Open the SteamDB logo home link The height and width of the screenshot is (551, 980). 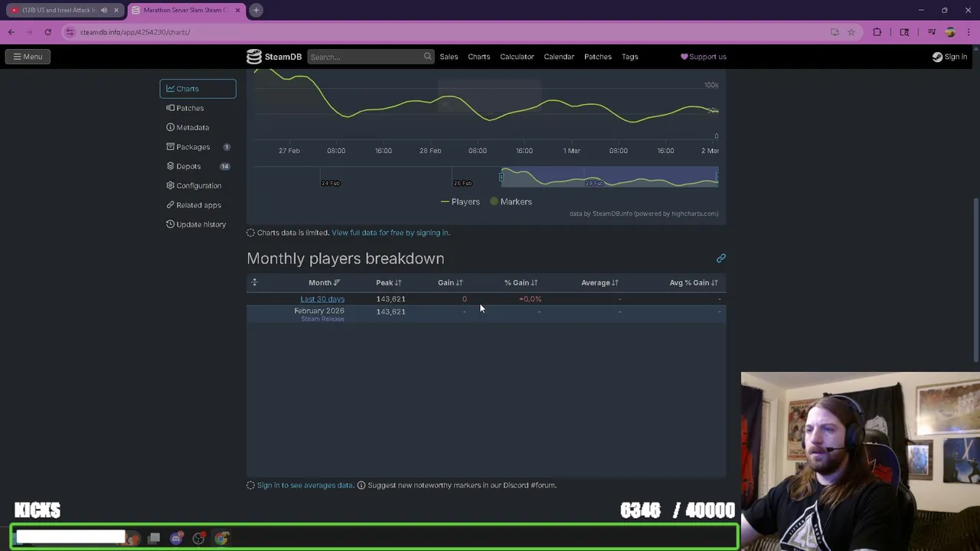click(274, 57)
